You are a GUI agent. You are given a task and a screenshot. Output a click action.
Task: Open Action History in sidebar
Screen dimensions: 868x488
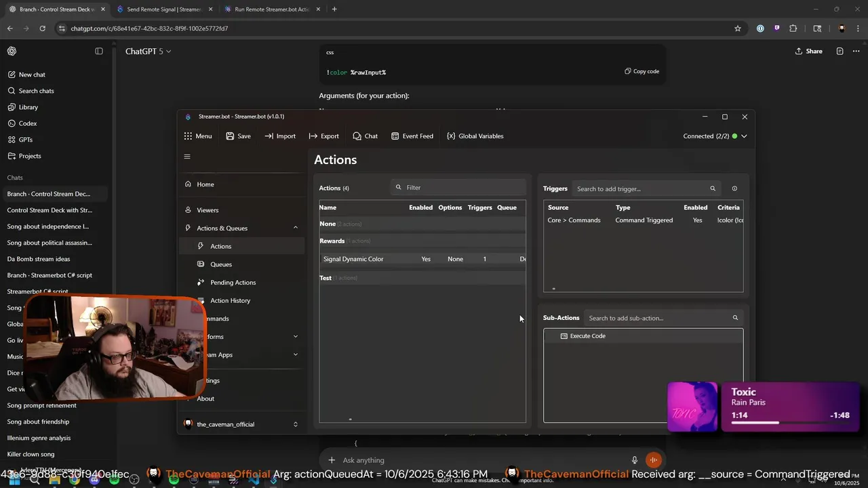(x=241, y=301)
